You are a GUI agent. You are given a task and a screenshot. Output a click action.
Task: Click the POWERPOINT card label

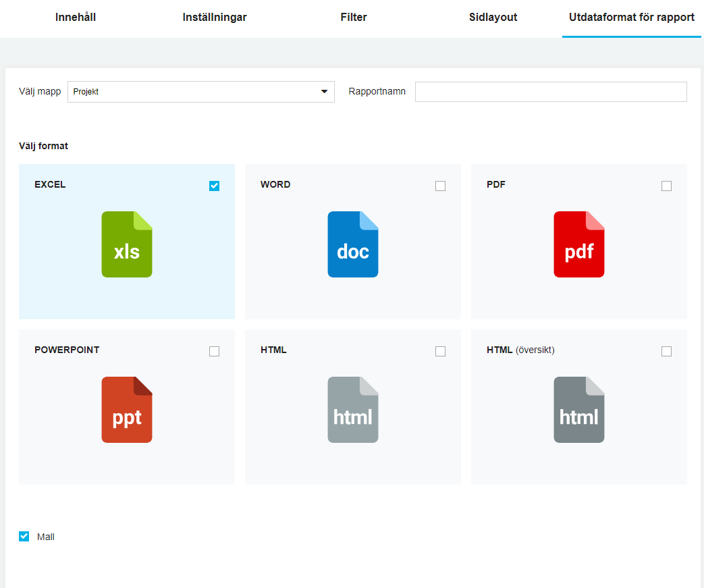[x=67, y=350]
